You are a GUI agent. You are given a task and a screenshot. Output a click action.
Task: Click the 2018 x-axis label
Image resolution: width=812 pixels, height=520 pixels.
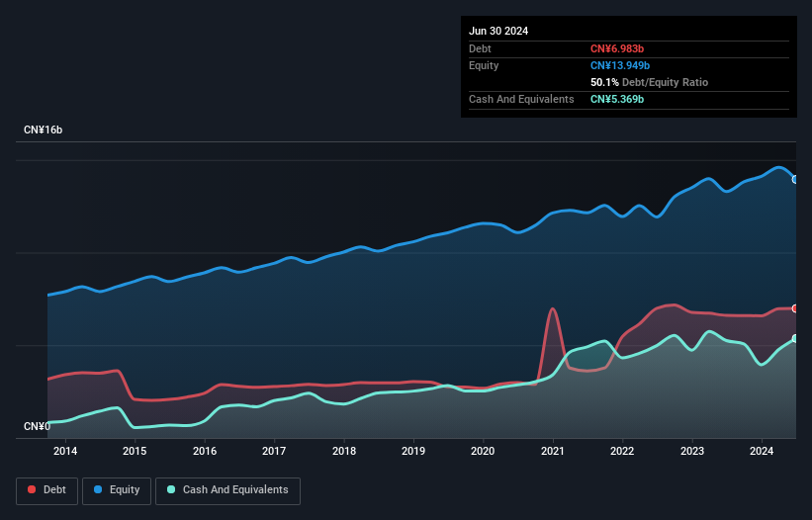click(344, 451)
